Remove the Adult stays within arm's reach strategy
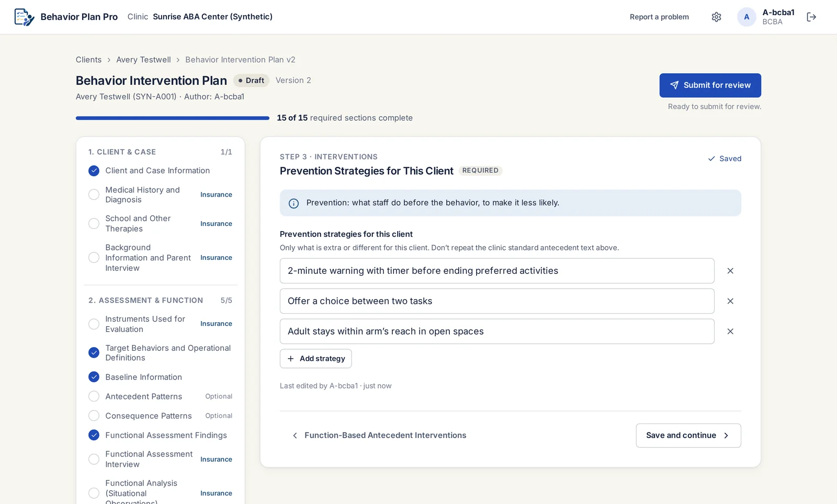The height and width of the screenshot is (504, 837). tap(730, 331)
